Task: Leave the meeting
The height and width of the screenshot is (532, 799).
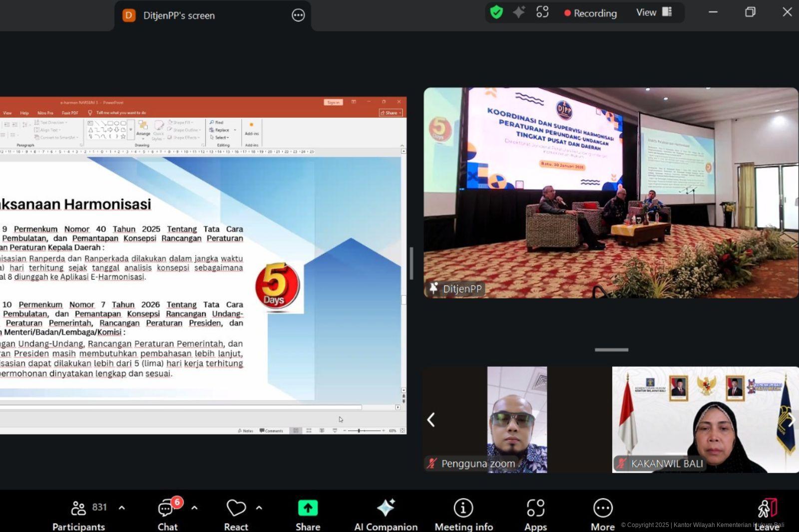Action: tap(767, 514)
